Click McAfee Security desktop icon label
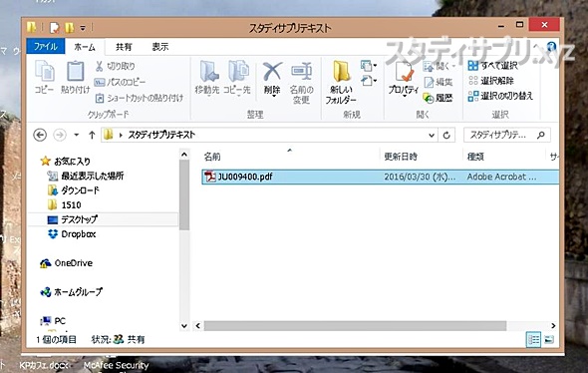This screenshot has height=373, width=588. 116,365
